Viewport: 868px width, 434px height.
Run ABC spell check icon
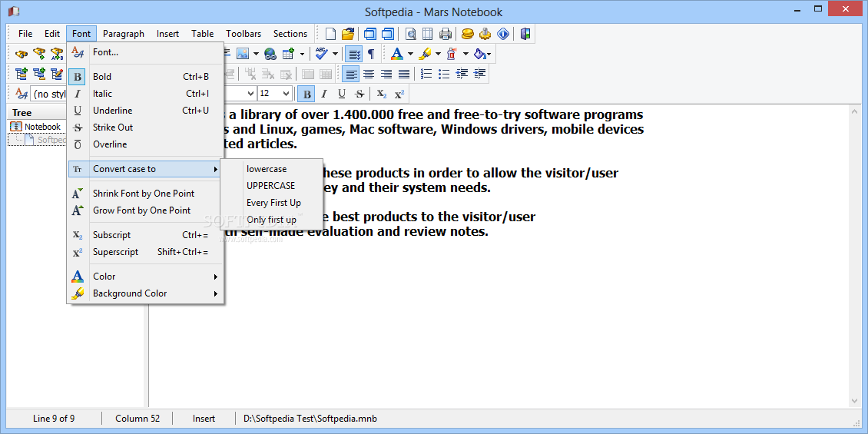(x=321, y=54)
